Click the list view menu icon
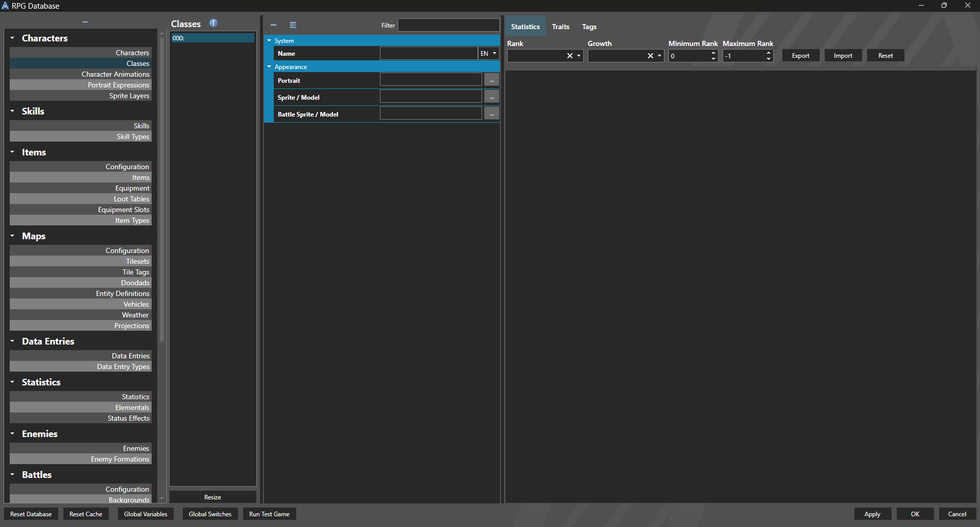Viewport: 980px width, 527px height. click(293, 25)
